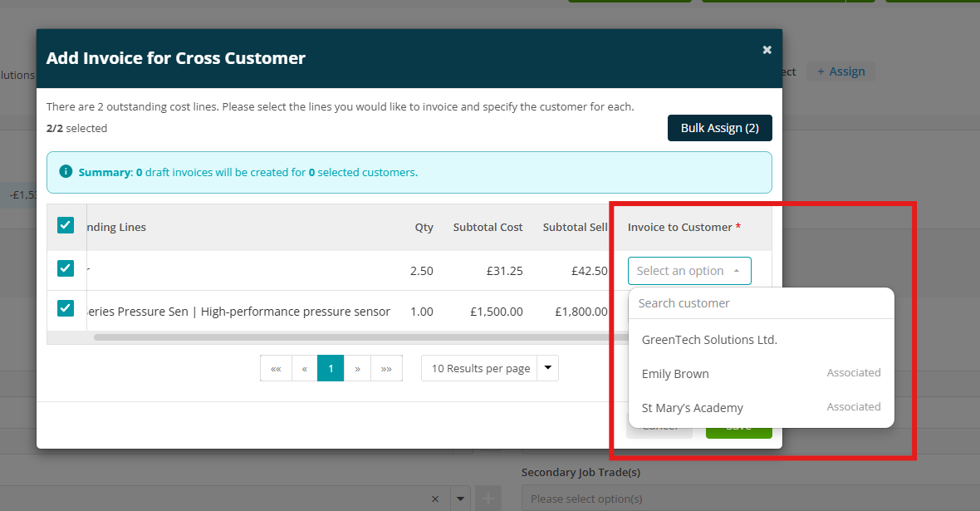This screenshot has width=980, height=511.
Task: Go to the next results page
Action: (x=357, y=368)
